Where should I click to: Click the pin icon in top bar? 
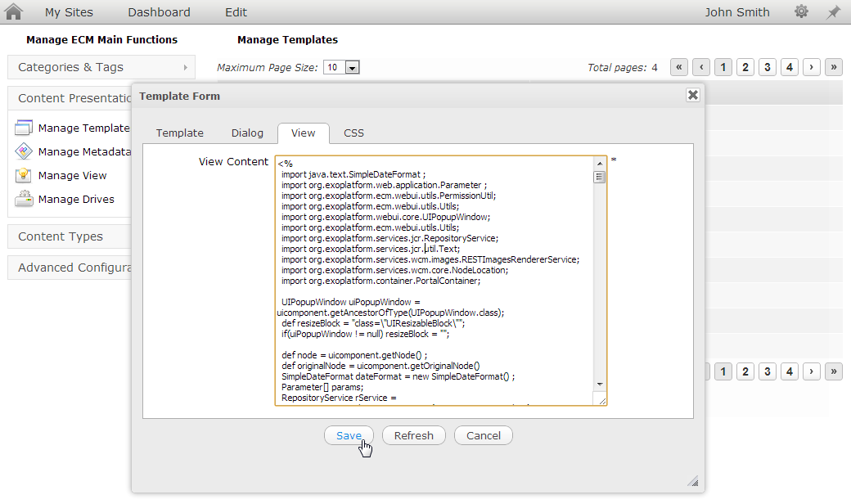pos(833,12)
